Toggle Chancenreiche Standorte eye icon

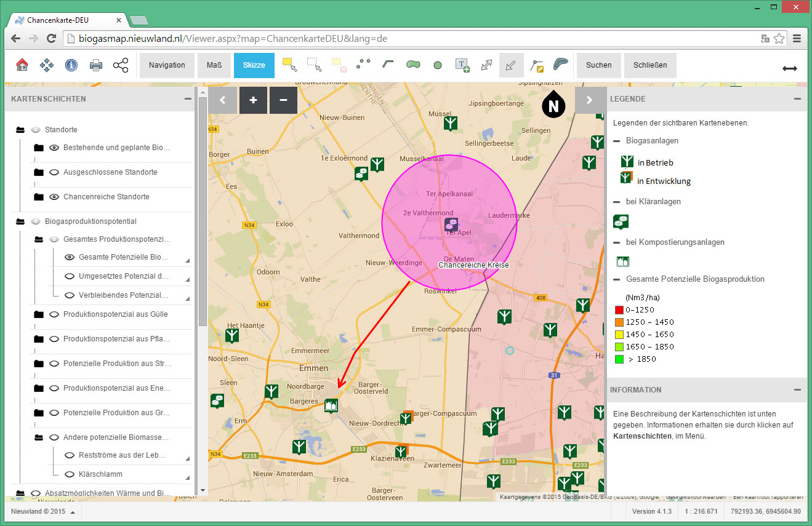click(x=54, y=197)
